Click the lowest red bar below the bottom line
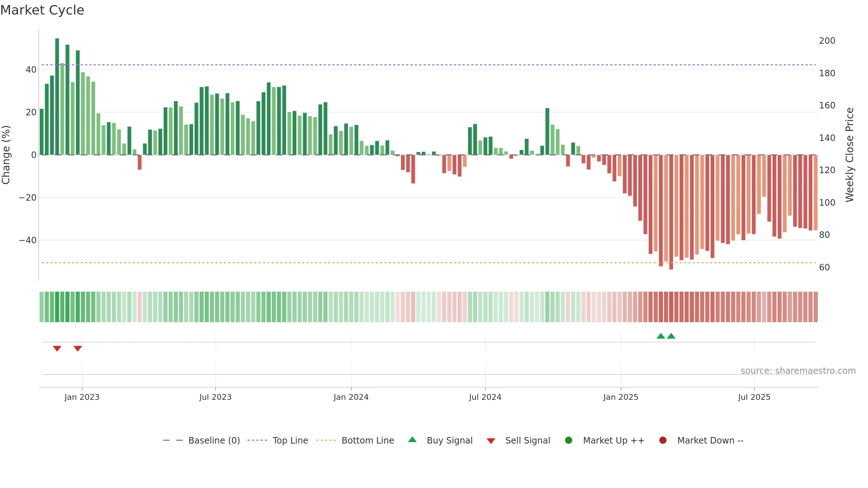Image resolution: width=868 pixels, height=488 pixels. coord(671,212)
